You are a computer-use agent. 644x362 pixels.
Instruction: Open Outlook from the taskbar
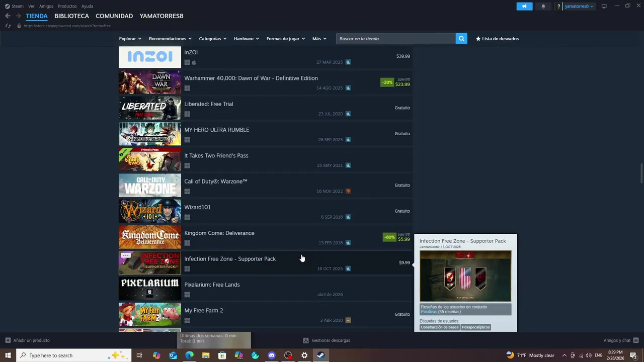tap(173, 355)
